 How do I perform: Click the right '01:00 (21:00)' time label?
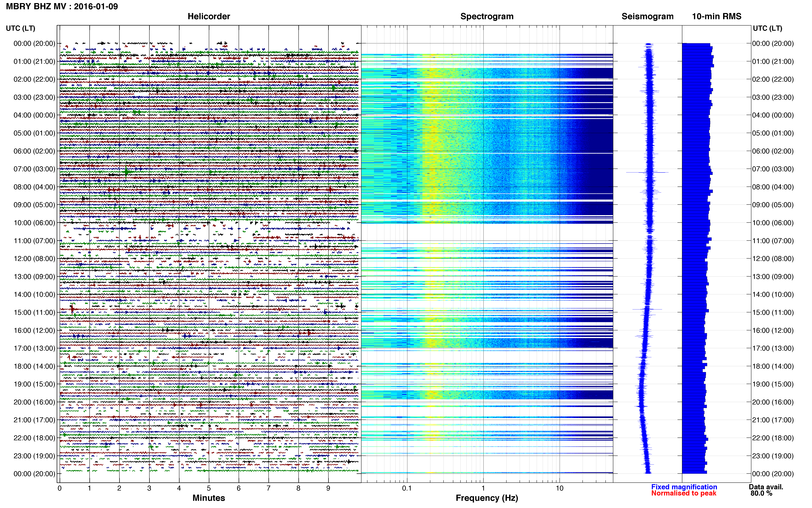coord(773,62)
